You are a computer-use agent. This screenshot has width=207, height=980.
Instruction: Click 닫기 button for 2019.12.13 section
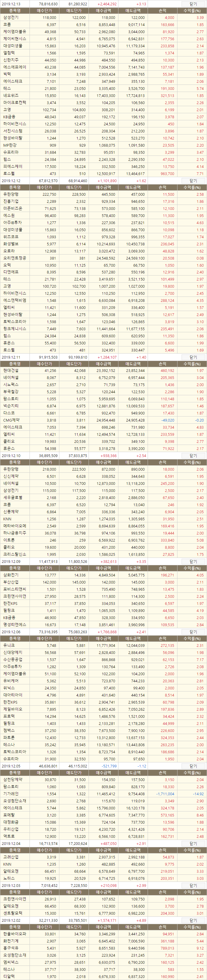193,4
